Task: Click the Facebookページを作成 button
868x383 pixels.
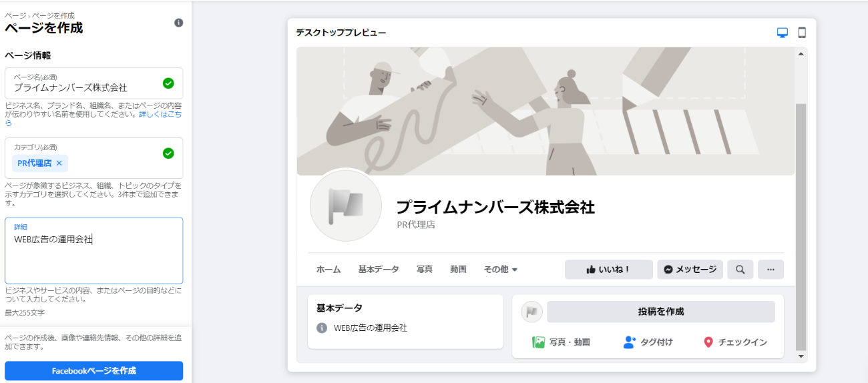Action: [93, 371]
